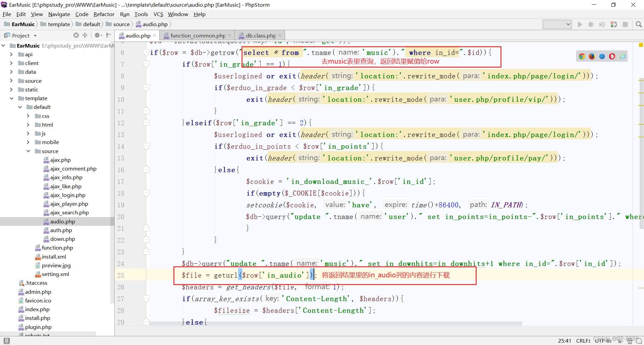644x345 pixels.
Task: Click the Debug bug icon
Action: click(591, 24)
